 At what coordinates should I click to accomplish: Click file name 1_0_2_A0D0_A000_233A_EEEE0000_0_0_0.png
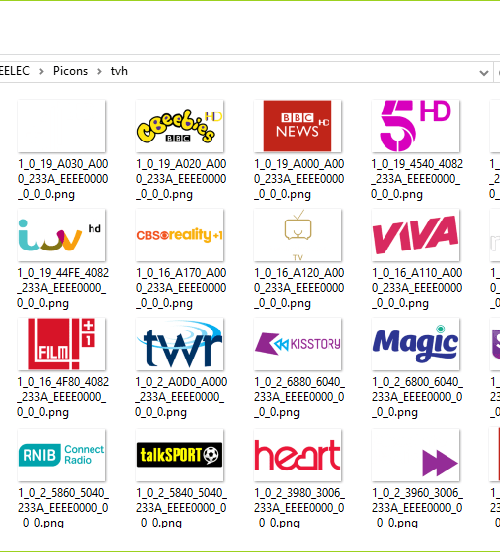click(181, 397)
